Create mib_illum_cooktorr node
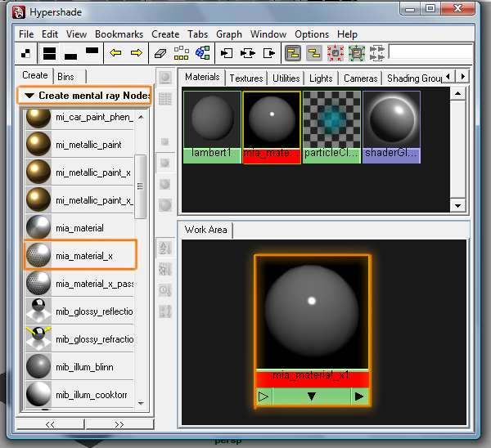This screenshot has width=491, height=448. tap(80, 395)
